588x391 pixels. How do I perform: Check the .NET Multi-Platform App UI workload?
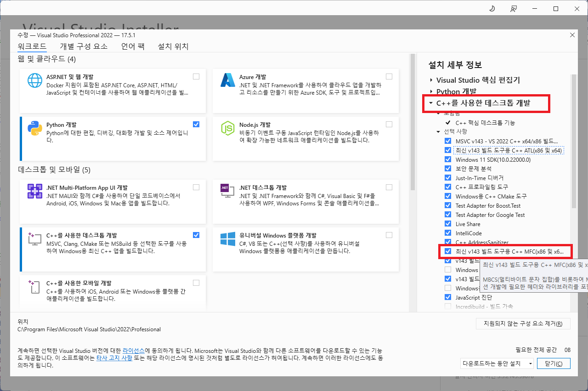click(196, 187)
